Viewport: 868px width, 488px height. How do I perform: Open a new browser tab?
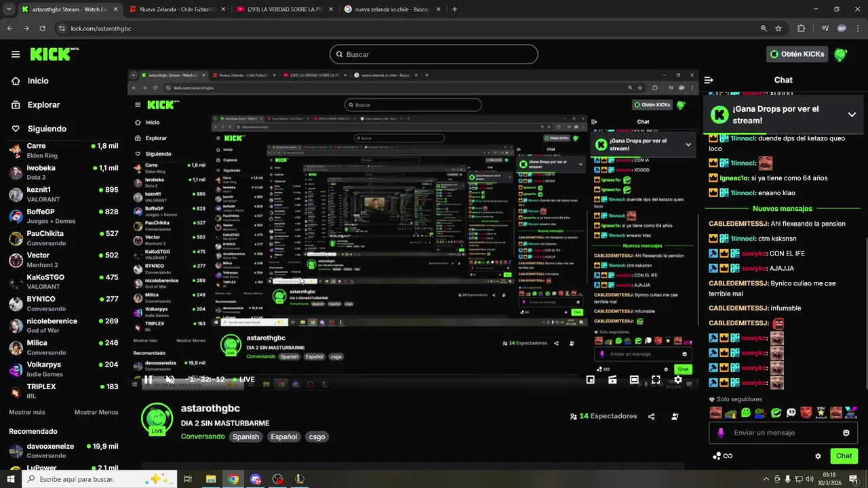click(454, 9)
